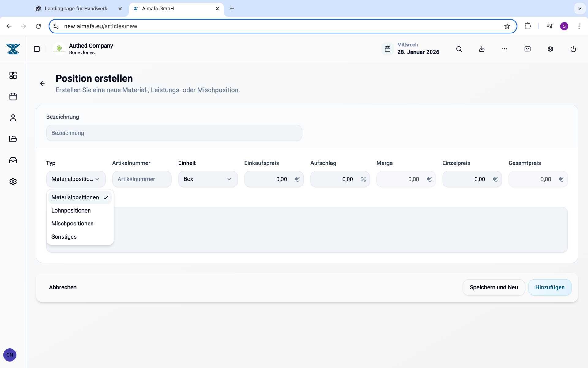Click the Authed Company name
588x368 pixels.
click(91, 46)
